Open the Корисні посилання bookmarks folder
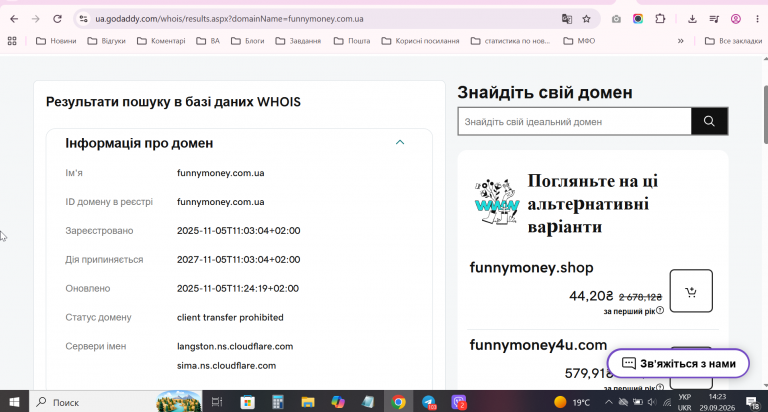 coord(420,41)
